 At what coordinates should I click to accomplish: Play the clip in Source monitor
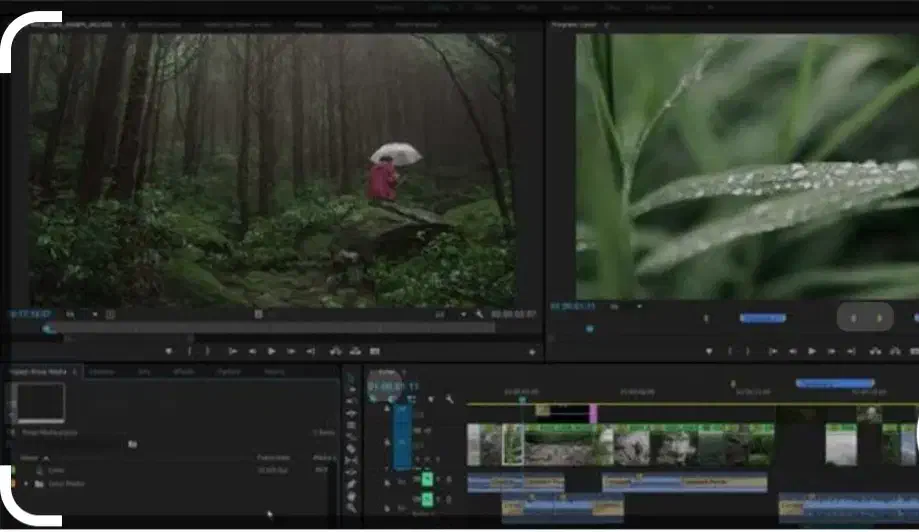[270, 351]
